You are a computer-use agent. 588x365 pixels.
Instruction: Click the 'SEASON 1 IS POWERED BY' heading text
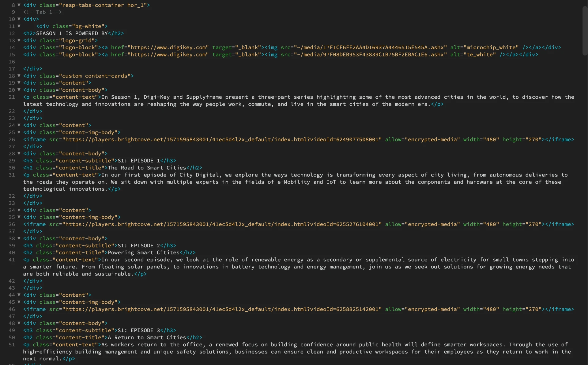pyautogui.click(x=72, y=33)
